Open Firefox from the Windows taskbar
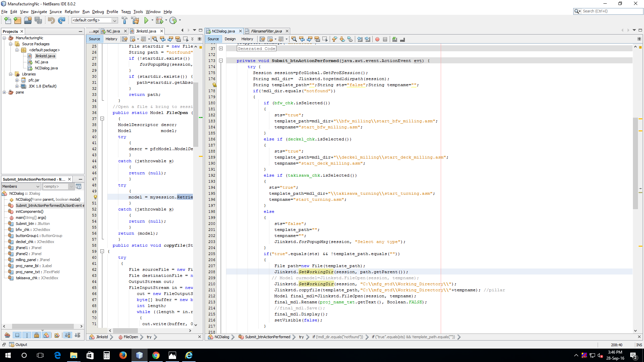This screenshot has height=362, width=644. coord(123,355)
